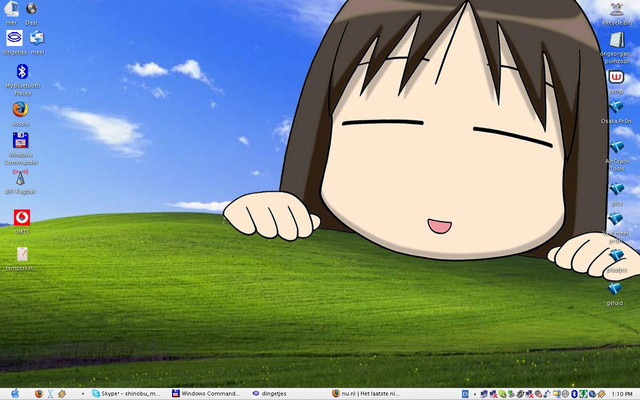Screen dimensions: 640x400
Task: Click the blue square icon before the tray arrow
Action: coord(465,394)
